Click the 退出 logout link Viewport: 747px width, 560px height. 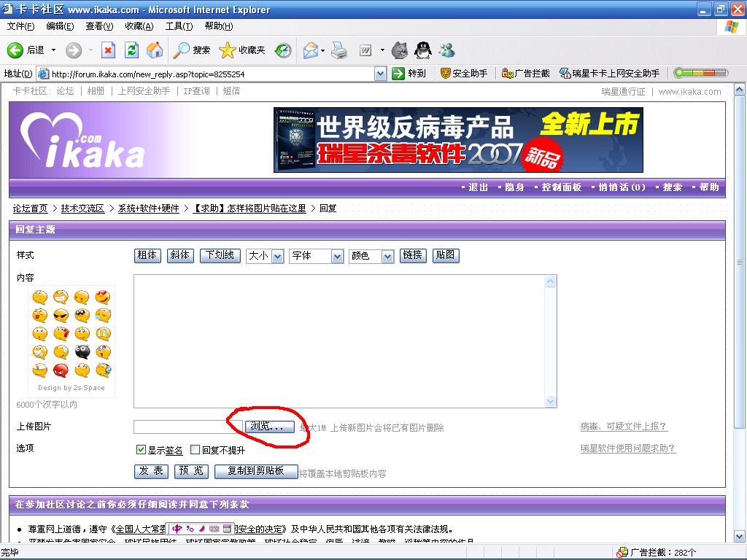(x=479, y=187)
